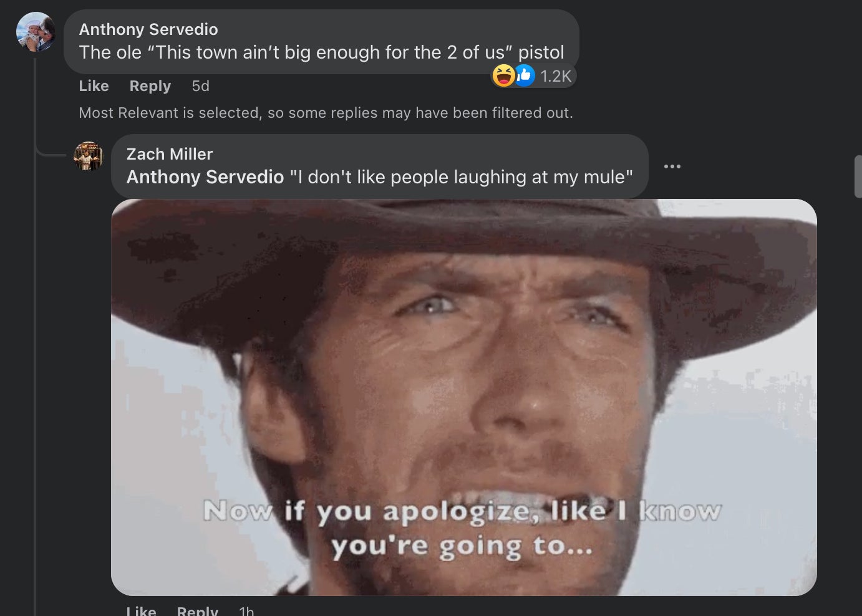Open Zach Miller's name link
This screenshot has height=616, width=862.
[x=170, y=154]
